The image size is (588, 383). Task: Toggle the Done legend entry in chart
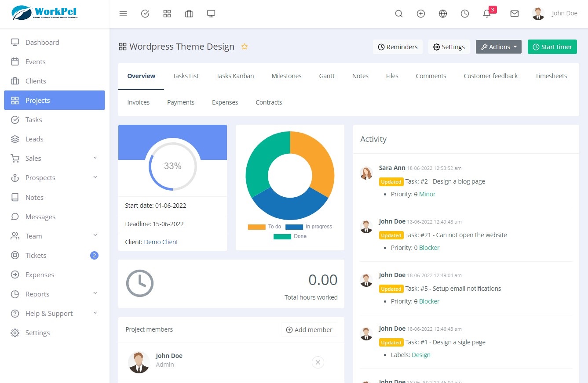(290, 236)
